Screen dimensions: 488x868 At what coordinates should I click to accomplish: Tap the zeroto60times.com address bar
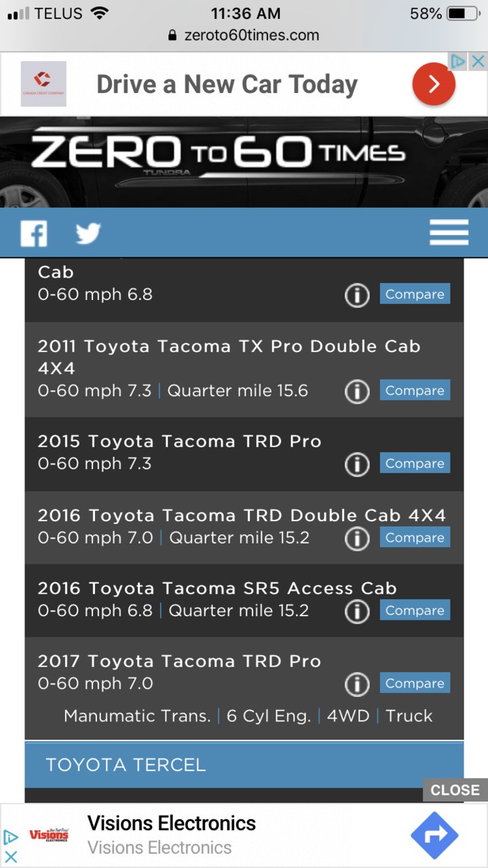tap(244, 35)
